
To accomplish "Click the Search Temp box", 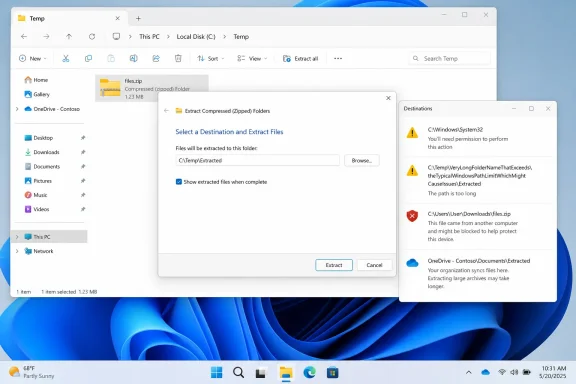I will click(449, 58).
